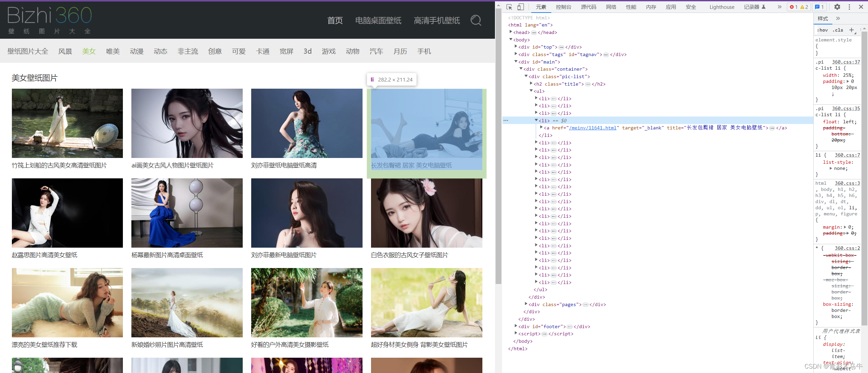Expand the div id="top" node

pyautogui.click(x=516, y=47)
